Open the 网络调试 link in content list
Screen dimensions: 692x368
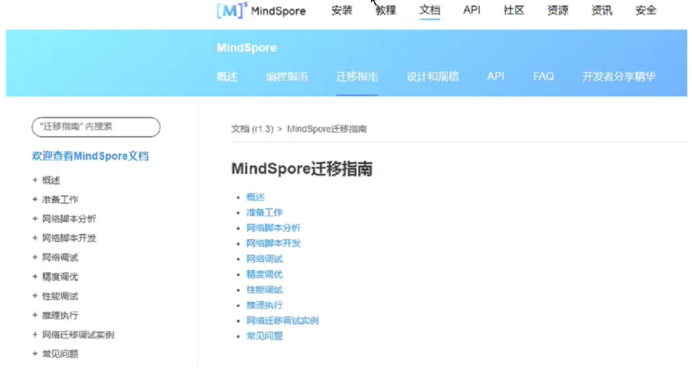tap(264, 259)
